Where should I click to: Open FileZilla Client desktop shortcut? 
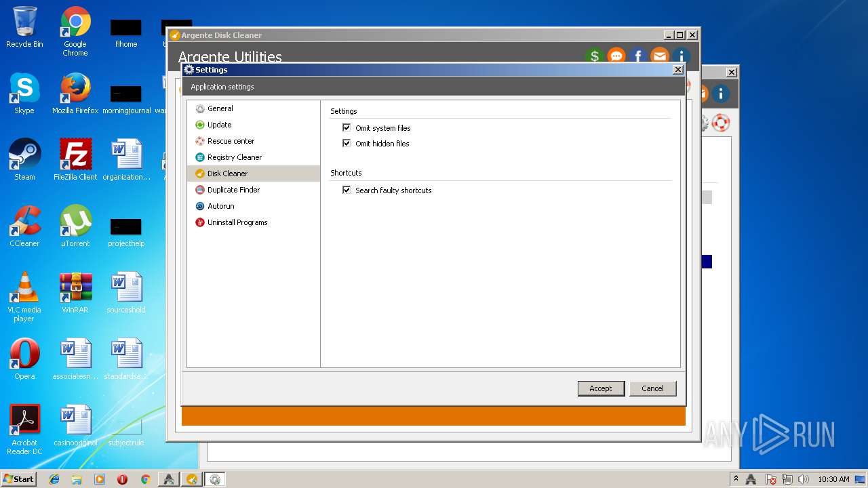[75, 160]
